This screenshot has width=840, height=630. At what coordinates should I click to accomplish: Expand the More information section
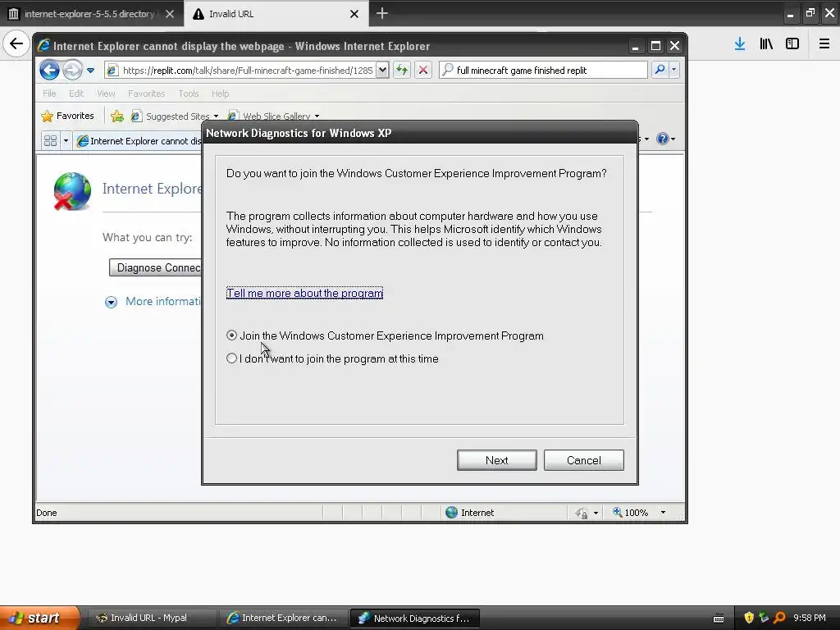point(153,302)
